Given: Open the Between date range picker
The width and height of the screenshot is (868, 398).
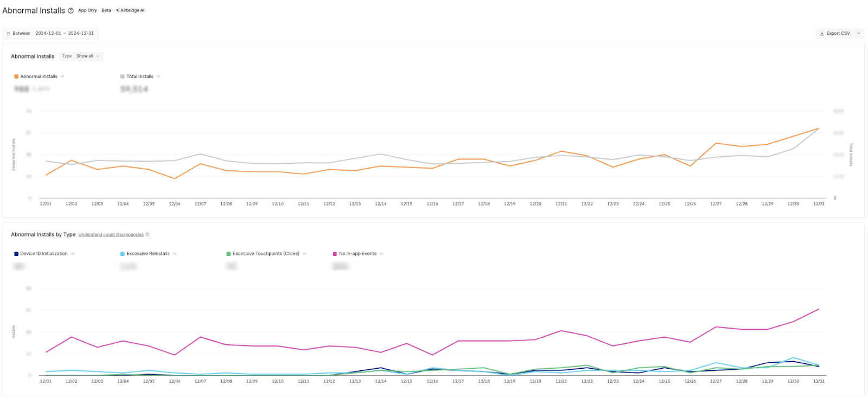Looking at the screenshot, I should tap(50, 34).
